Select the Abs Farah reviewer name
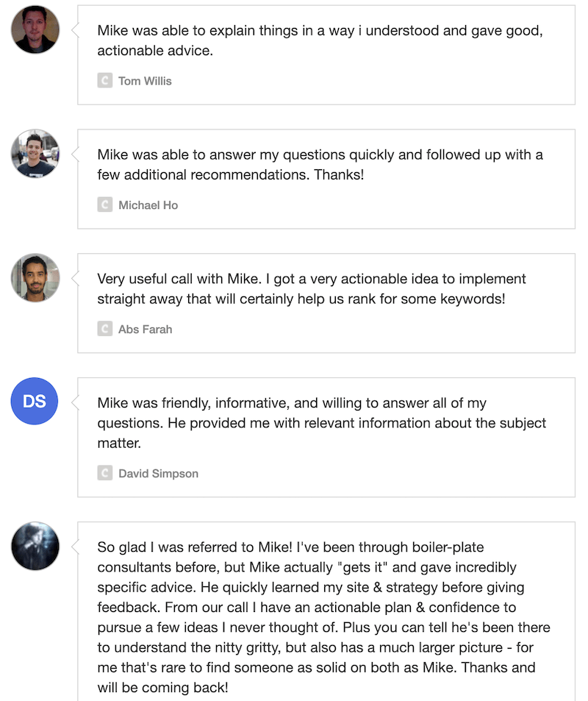The width and height of the screenshot is (588, 701). [x=145, y=330]
